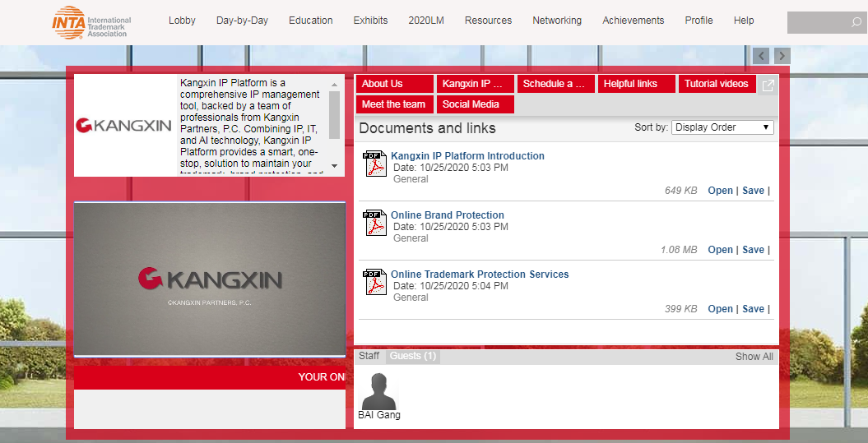This screenshot has height=443, width=868.
Task: Select the Schedule a ... tab
Action: click(556, 84)
